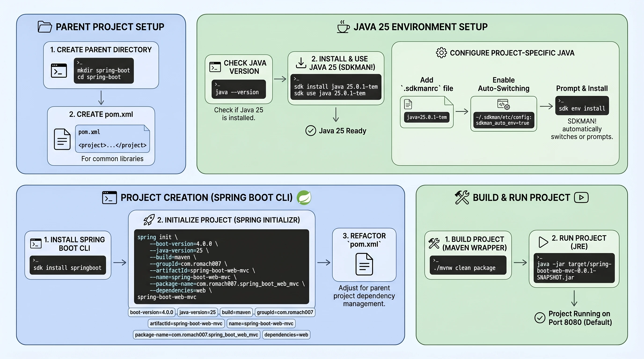The height and width of the screenshot is (359, 644).
Task: Click the build=maven chip
Action: tap(236, 312)
